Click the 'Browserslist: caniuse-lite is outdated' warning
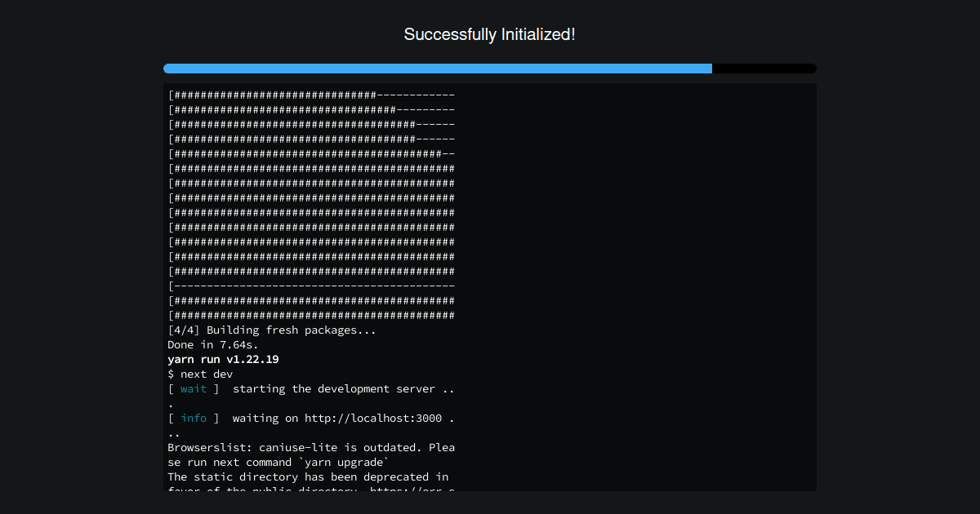This screenshot has height=514, width=980. tap(310, 447)
